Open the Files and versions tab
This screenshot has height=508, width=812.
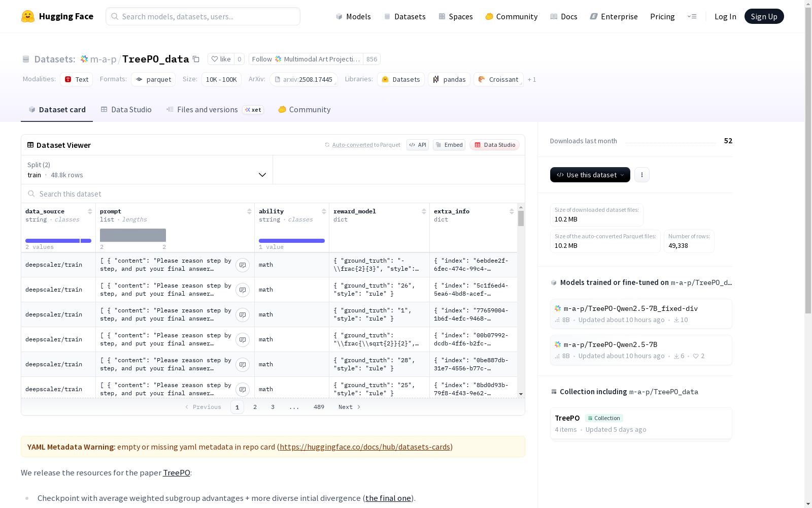[215, 110]
